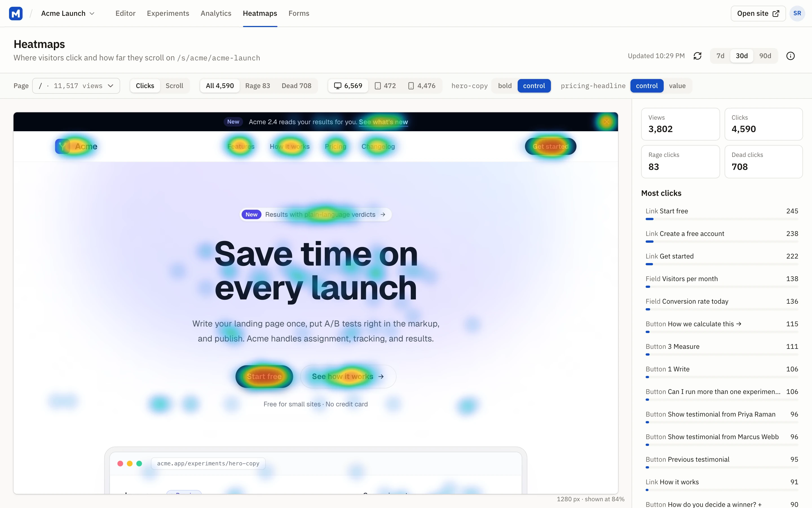Show Dead 708 clicks only

click(x=297, y=86)
